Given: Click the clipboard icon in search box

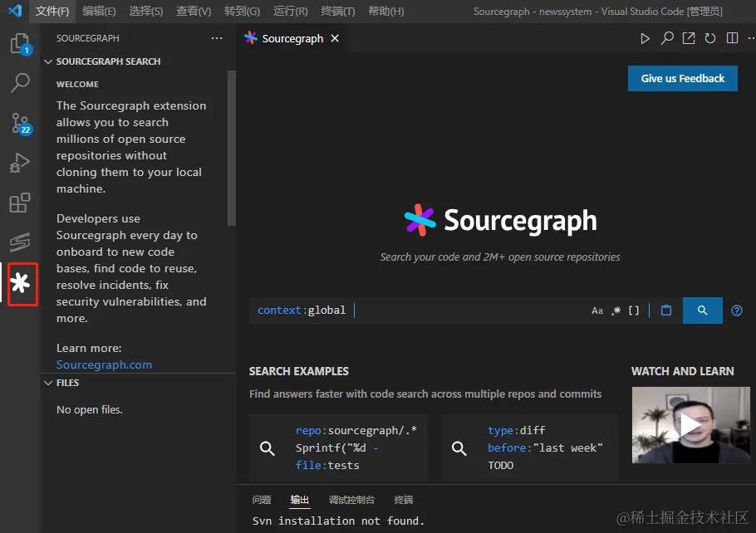Looking at the screenshot, I should 665,311.
